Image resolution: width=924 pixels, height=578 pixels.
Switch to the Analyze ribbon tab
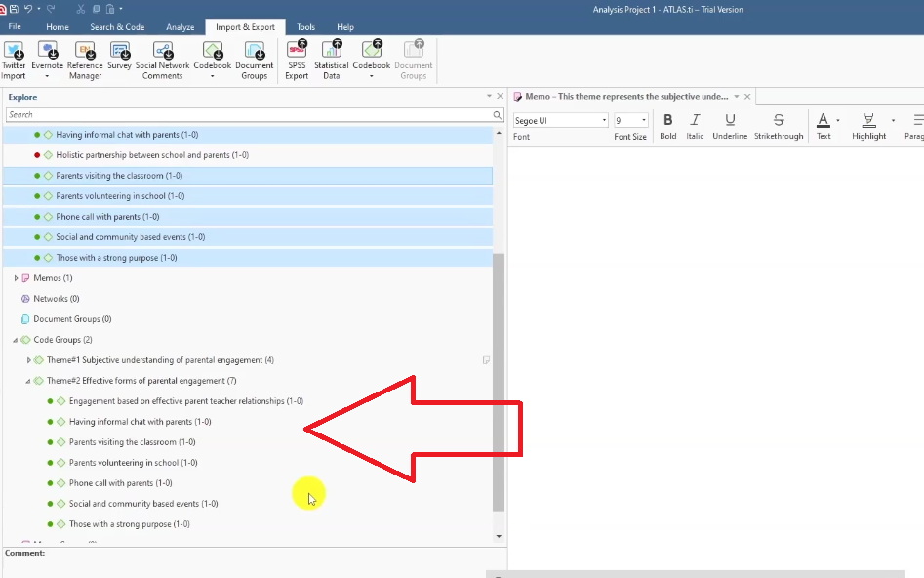[x=180, y=27]
